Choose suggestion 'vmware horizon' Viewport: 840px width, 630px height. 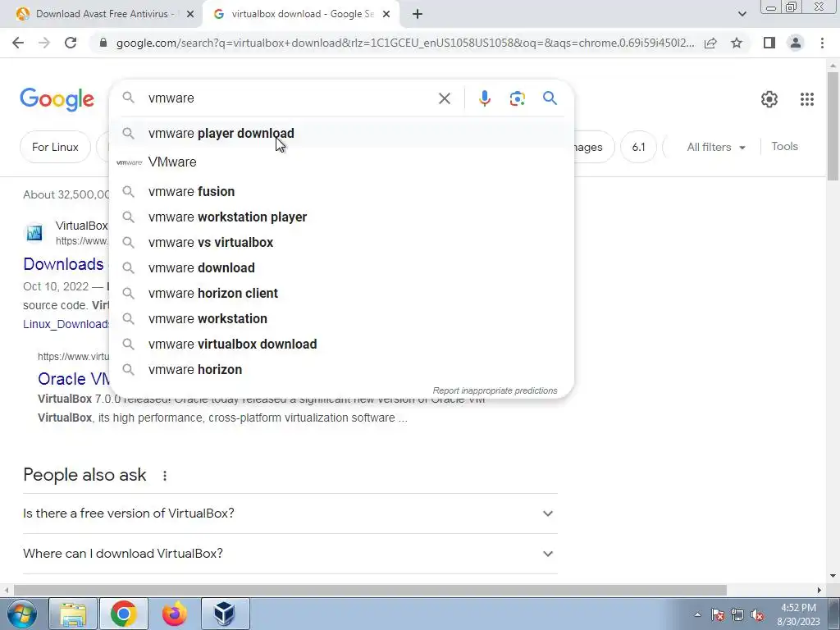coord(341,370)
